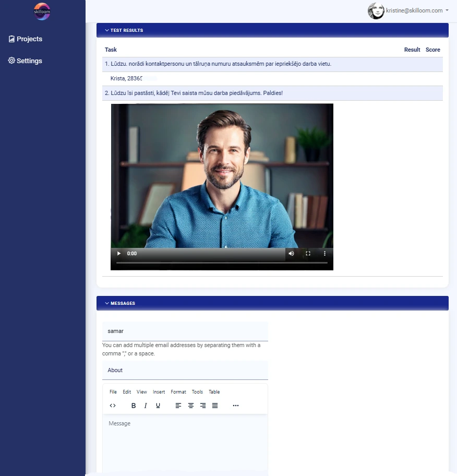Align message text left
The height and width of the screenshot is (476, 457).
178,406
